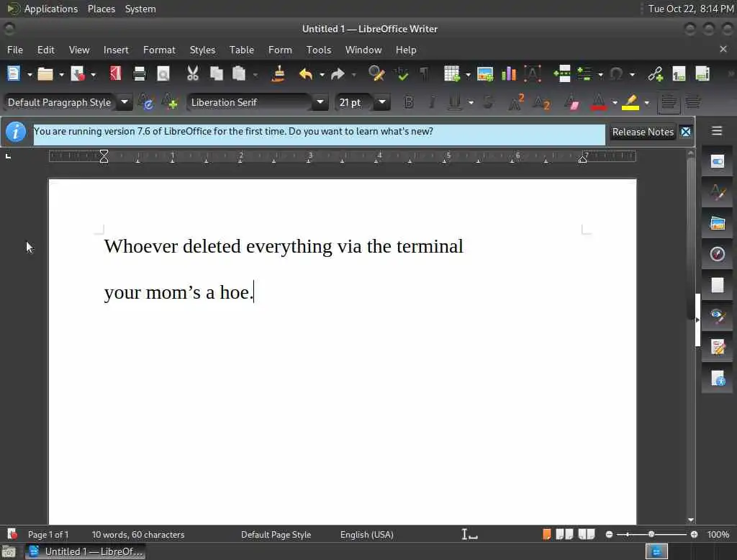
Task: Click the Print icon
Action: point(139,74)
